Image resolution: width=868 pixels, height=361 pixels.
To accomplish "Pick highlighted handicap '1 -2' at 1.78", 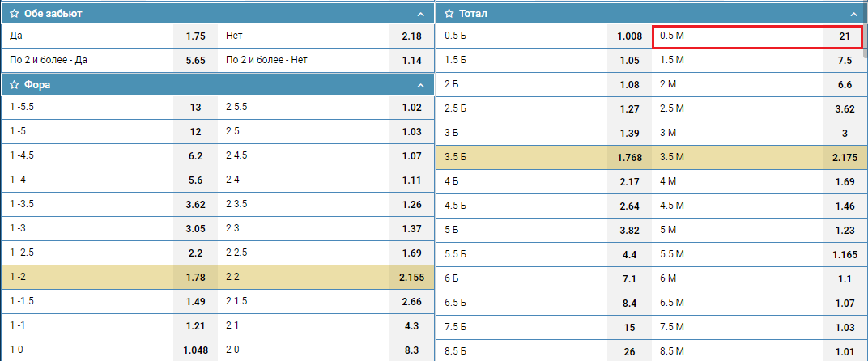I will [195, 278].
